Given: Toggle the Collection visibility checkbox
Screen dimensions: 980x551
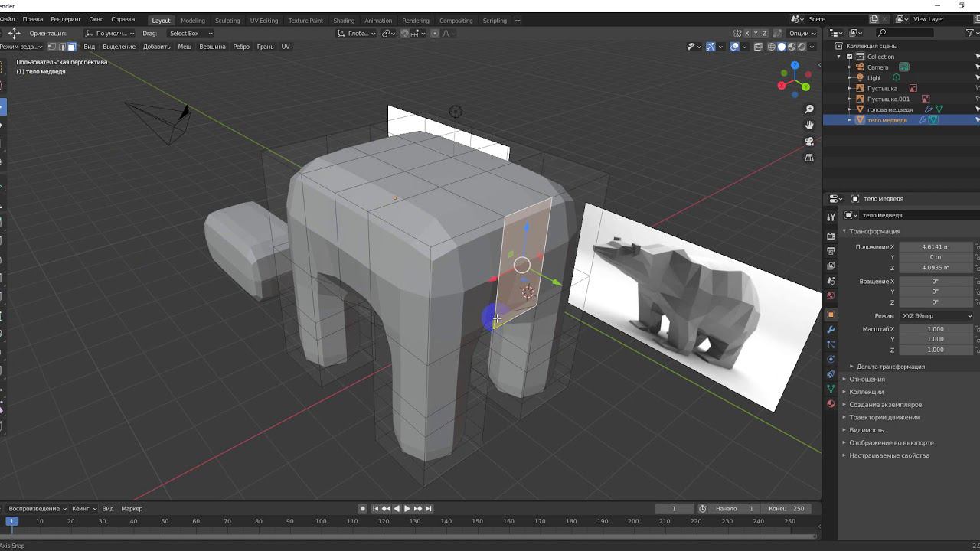Looking at the screenshot, I should (x=849, y=57).
